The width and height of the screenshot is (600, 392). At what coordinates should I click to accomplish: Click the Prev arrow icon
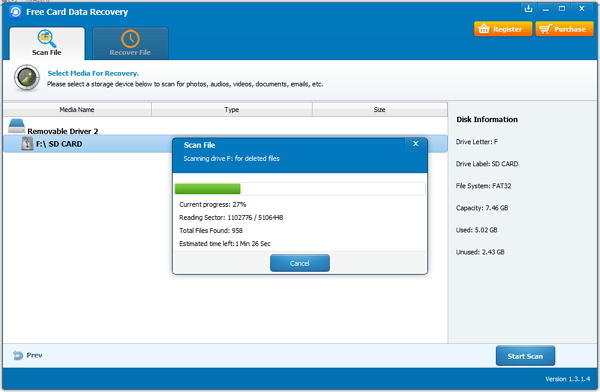[x=18, y=355]
